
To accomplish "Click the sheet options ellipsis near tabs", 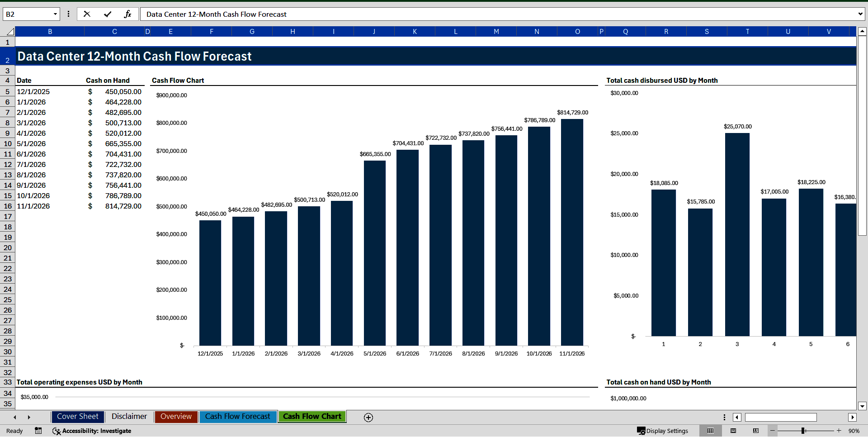I will [724, 417].
